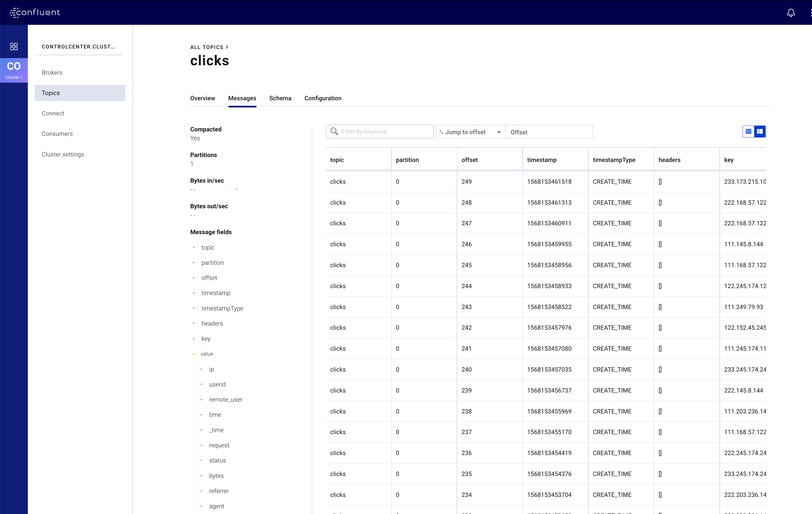Switch to row list view
Image resolution: width=812 pixels, height=514 pixels.
click(748, 132)
